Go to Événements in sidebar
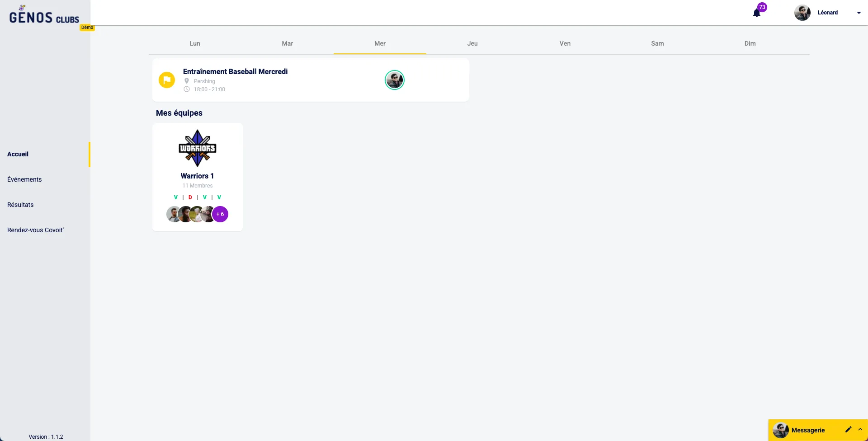 (x=24, y=179)
